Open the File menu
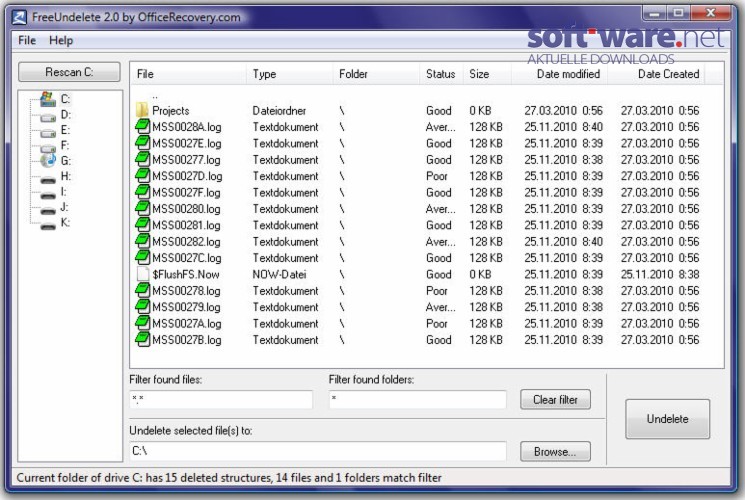Screen dimensions: 745x500 click(27, 40)
